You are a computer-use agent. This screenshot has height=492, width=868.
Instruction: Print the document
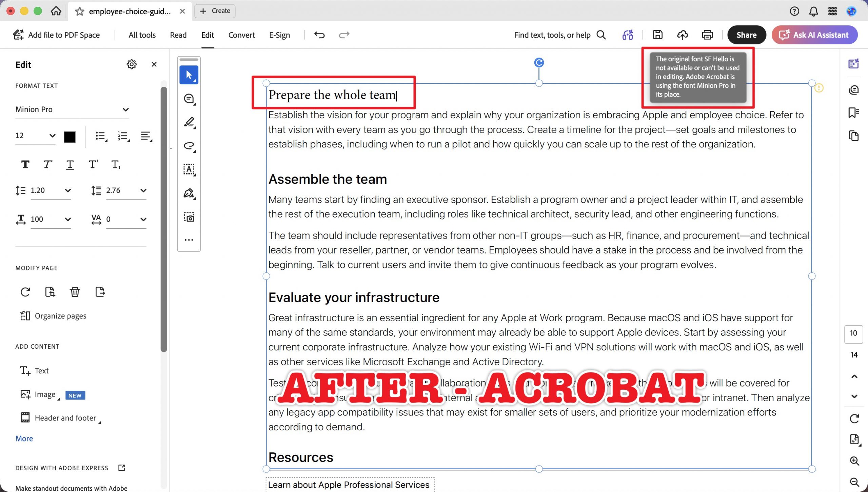707,35
